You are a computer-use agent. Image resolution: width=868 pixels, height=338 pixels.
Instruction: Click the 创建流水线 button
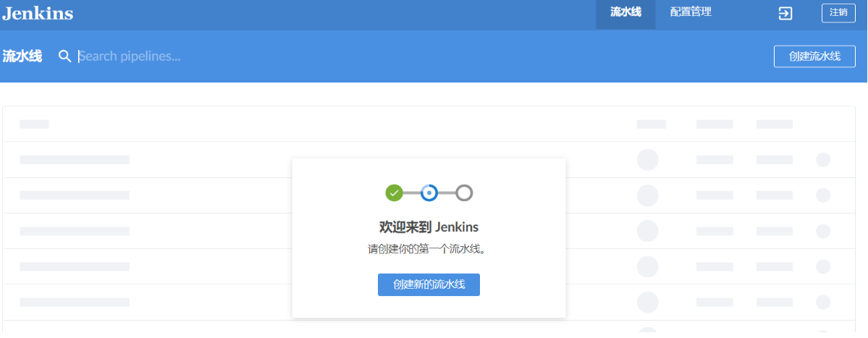(814, 56)
